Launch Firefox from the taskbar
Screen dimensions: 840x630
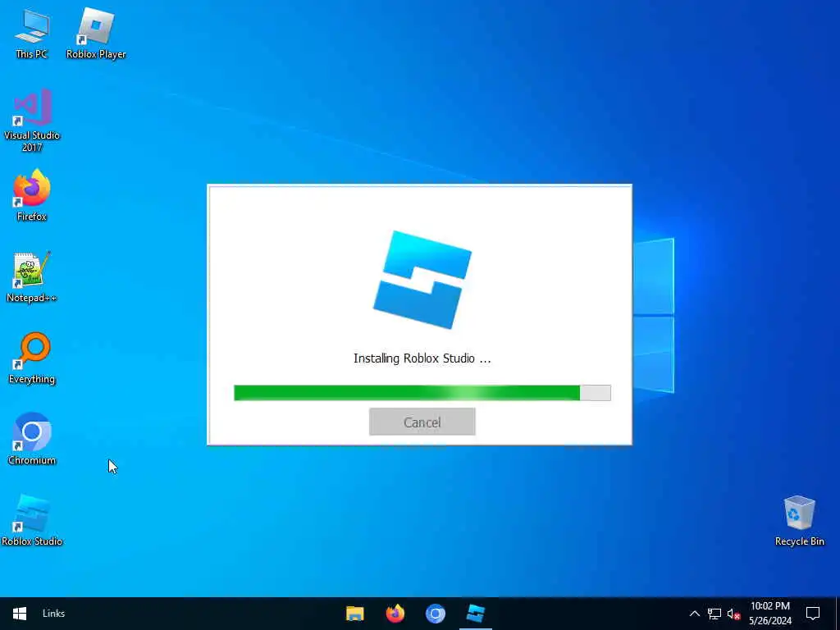[x=395, y=614]
